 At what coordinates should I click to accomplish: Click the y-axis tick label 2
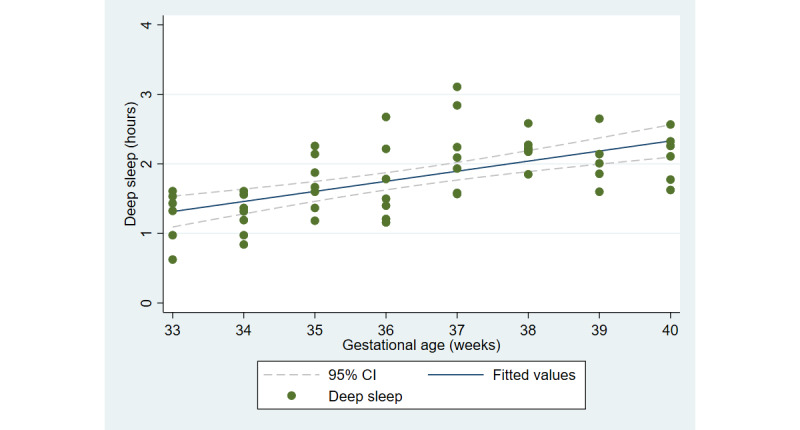pos(148,164)
